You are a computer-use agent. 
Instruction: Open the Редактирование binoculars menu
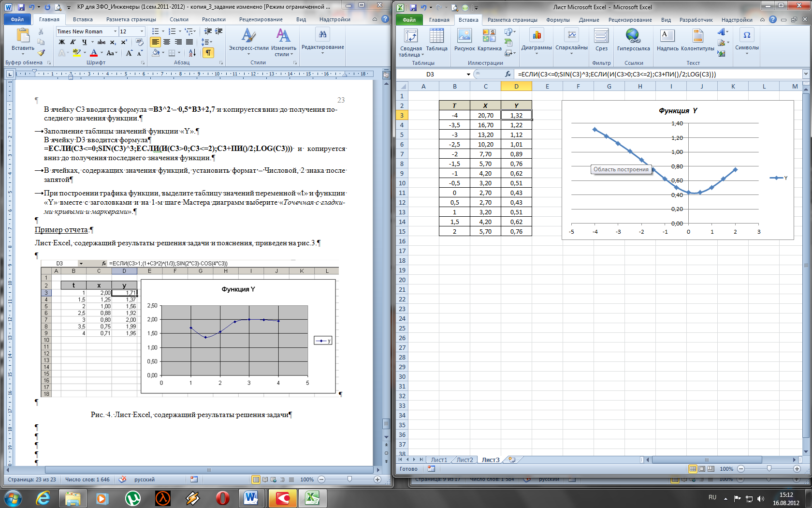tap(322, 41)
